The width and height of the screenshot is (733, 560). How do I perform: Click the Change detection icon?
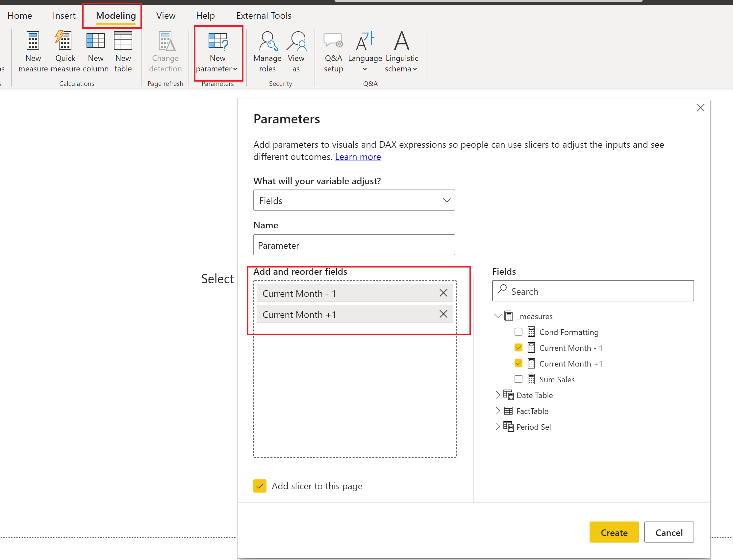coord(167,41)
